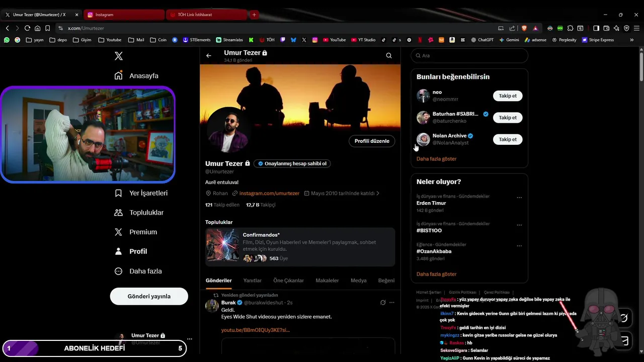Open Anasayfa home from the sidebar
644x362 pixels.
tap(136, 76)
